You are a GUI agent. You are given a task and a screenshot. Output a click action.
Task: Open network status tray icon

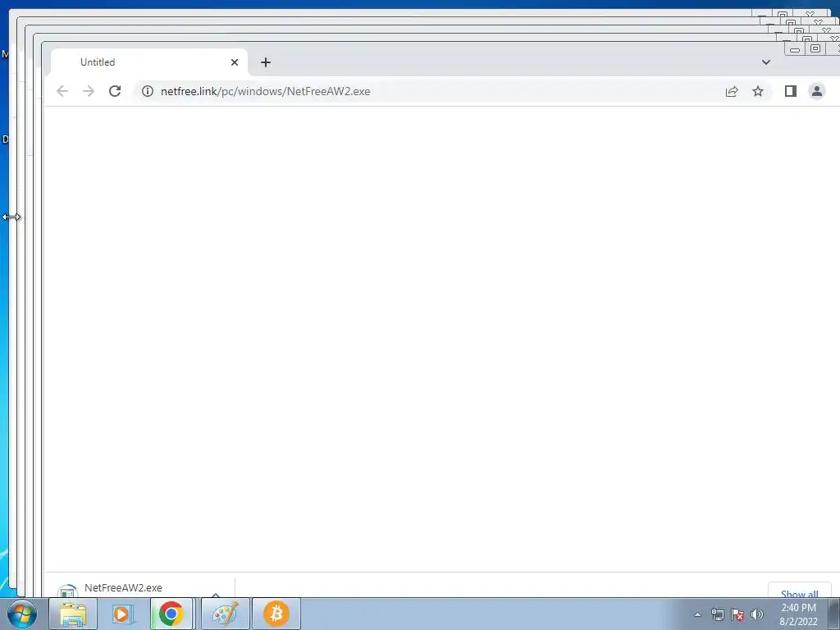pyautogui.click(x=717, y=614)
